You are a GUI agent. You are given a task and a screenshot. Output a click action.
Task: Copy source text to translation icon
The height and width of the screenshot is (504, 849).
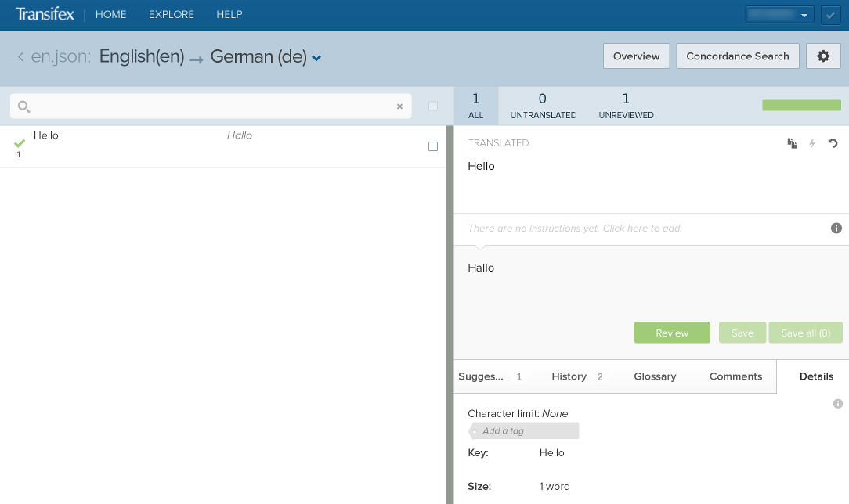click(x=792, y=143)
